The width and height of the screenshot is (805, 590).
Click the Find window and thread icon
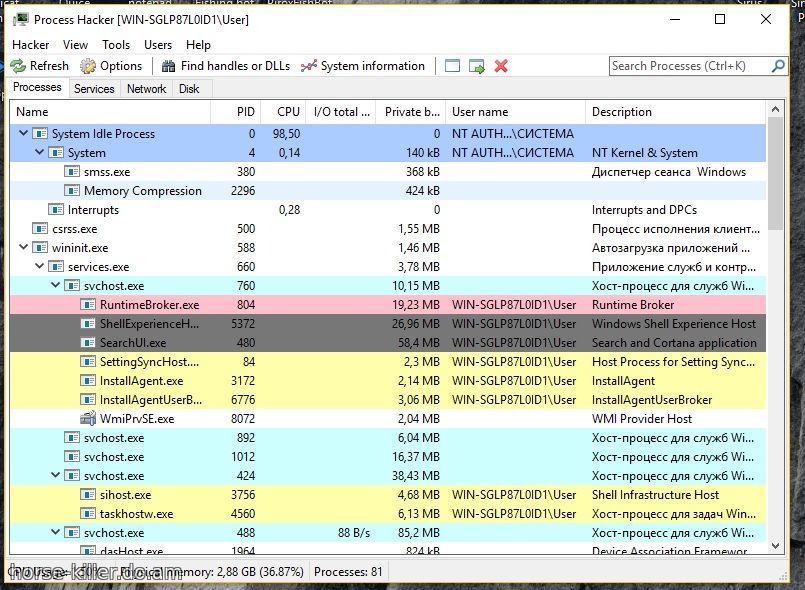(477, 66)
